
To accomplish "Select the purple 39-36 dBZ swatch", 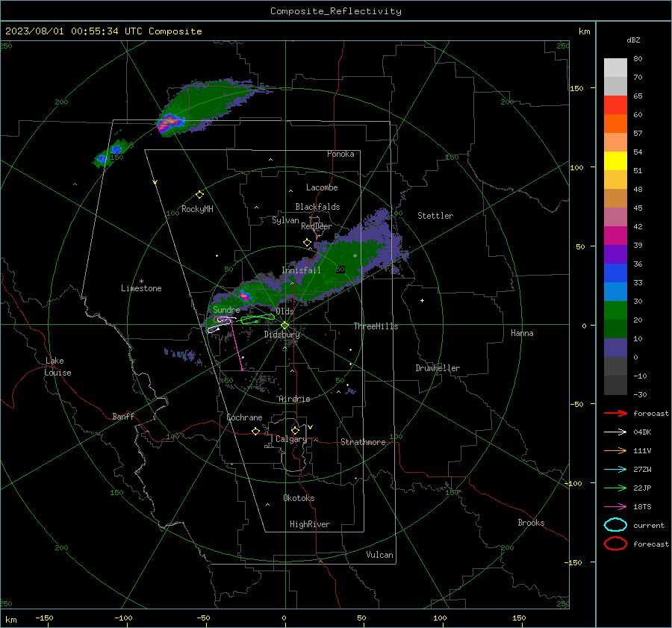I will [x=615, y=254].
